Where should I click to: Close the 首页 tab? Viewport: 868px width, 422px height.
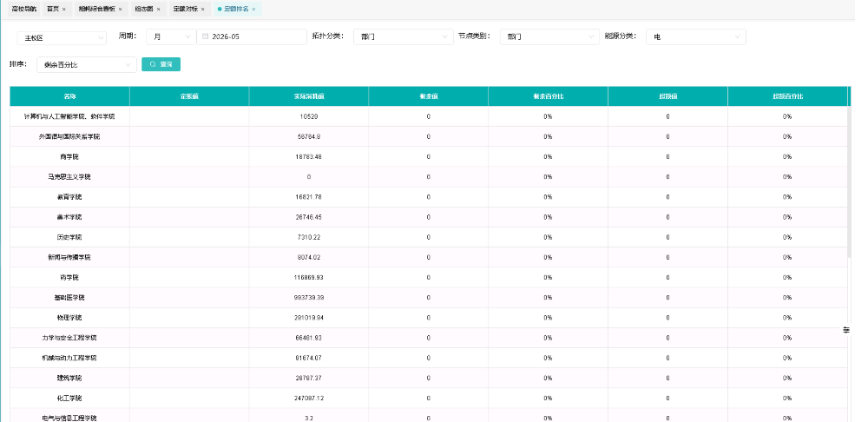point(64,10)
